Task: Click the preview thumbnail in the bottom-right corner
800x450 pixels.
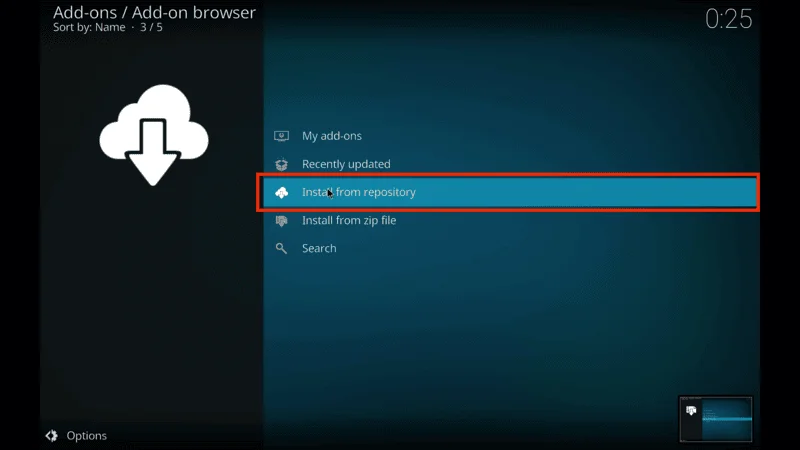Action: coord(716,418)
